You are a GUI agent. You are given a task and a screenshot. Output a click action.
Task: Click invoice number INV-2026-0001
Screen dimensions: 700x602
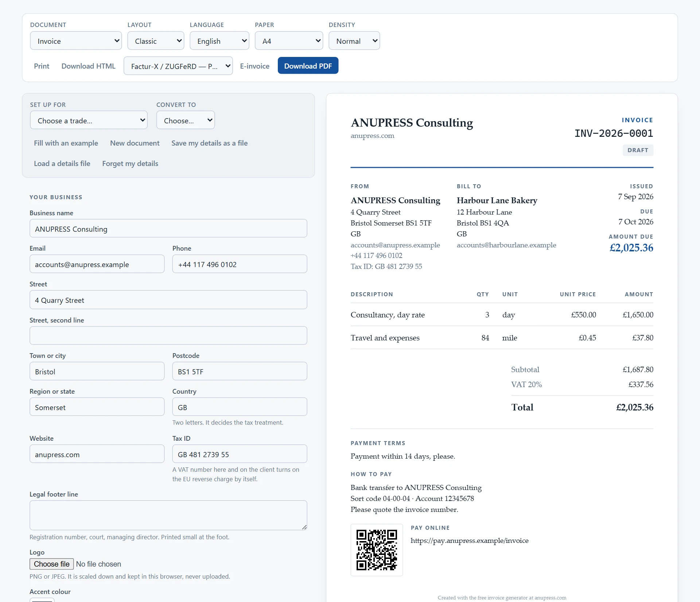pyautogui.click(x=614, y=134)
